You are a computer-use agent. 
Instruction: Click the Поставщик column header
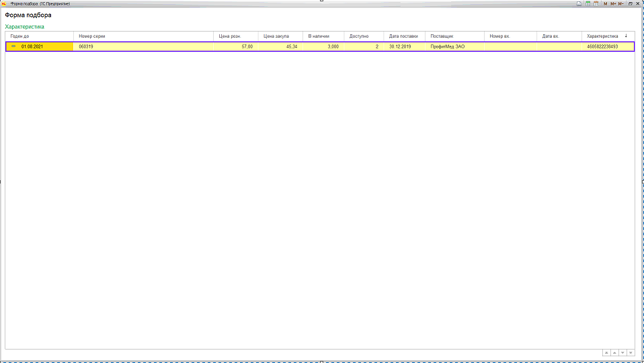(x=442, y=36)
